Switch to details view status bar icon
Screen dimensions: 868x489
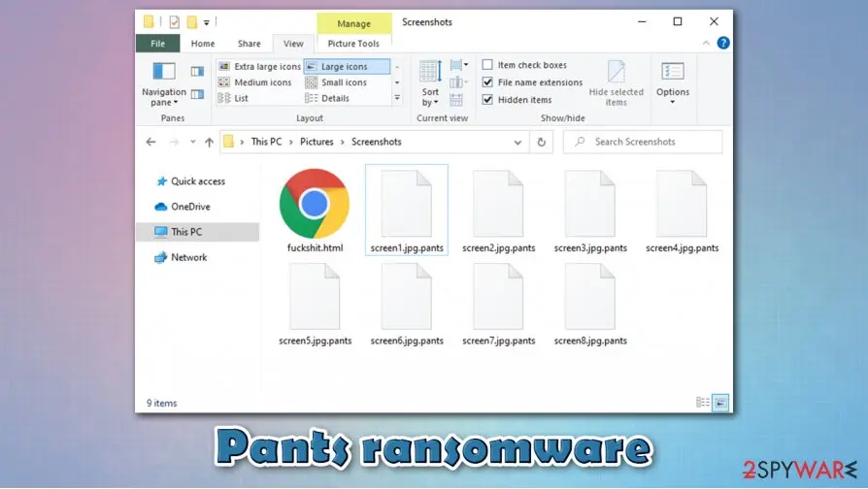pos(703,403)
